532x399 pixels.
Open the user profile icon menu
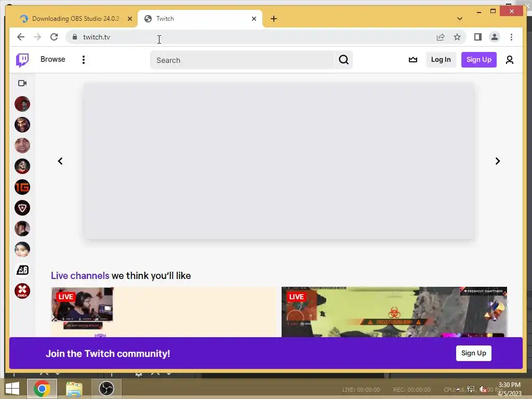pyautogui.click(x=509, y=60)
